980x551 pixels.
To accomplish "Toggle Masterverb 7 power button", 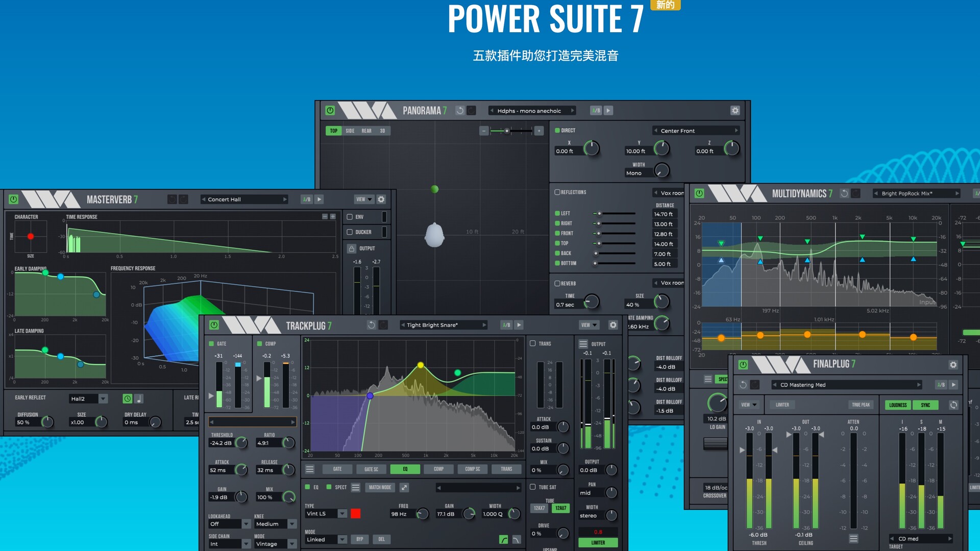I will [14, 199].
